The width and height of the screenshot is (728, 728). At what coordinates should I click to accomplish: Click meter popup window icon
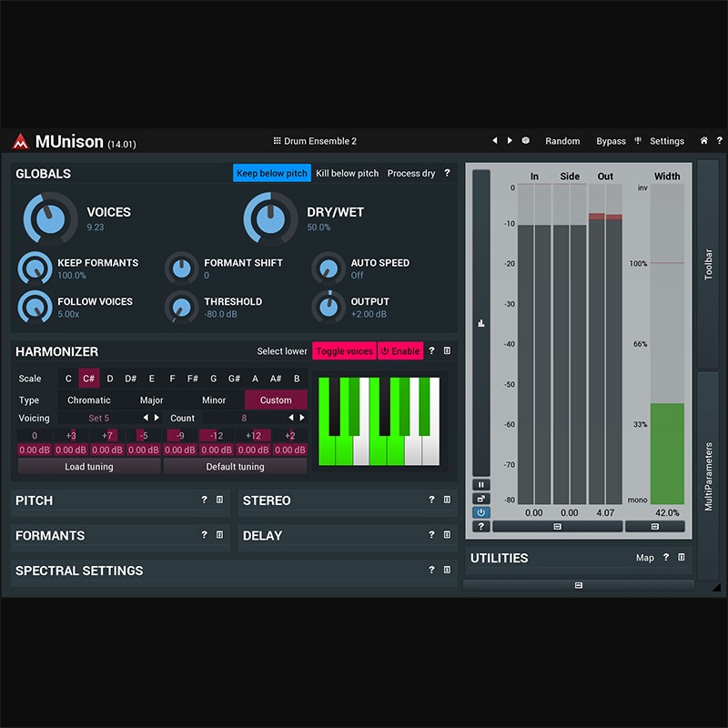(481, 499)
